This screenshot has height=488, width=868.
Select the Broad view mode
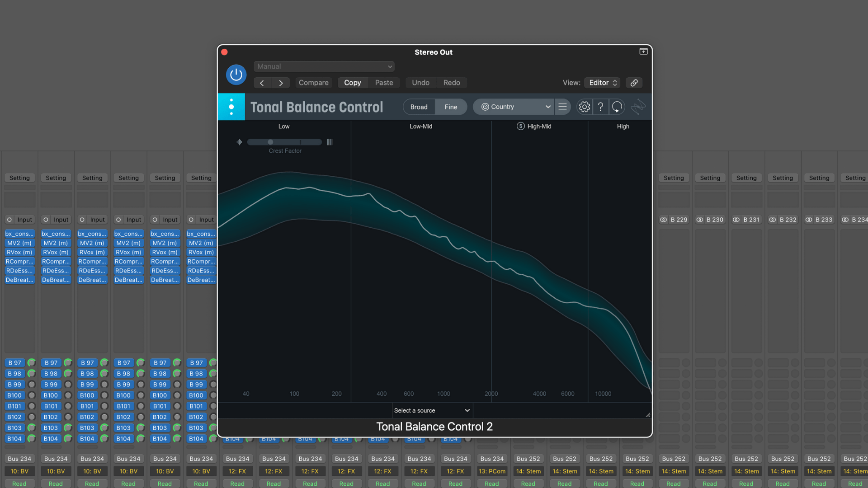click(x=419, y=107)
